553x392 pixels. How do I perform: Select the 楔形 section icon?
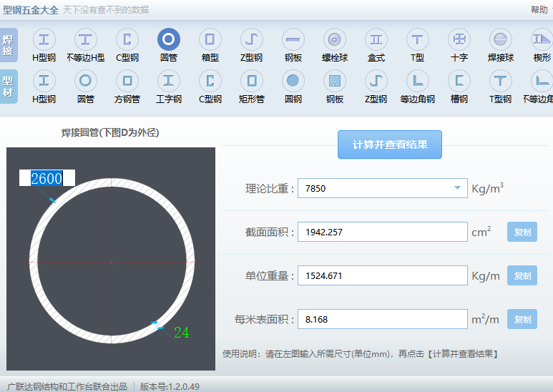[x=542, y=39]
